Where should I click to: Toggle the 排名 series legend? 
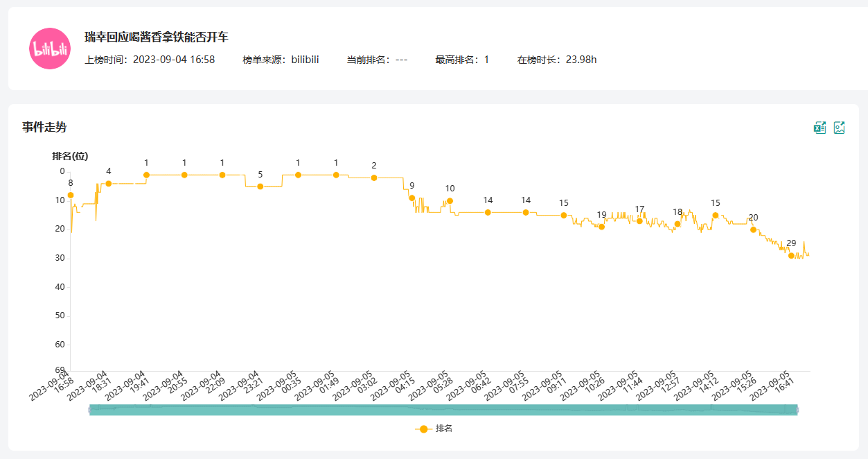click(x=434, y=428)
